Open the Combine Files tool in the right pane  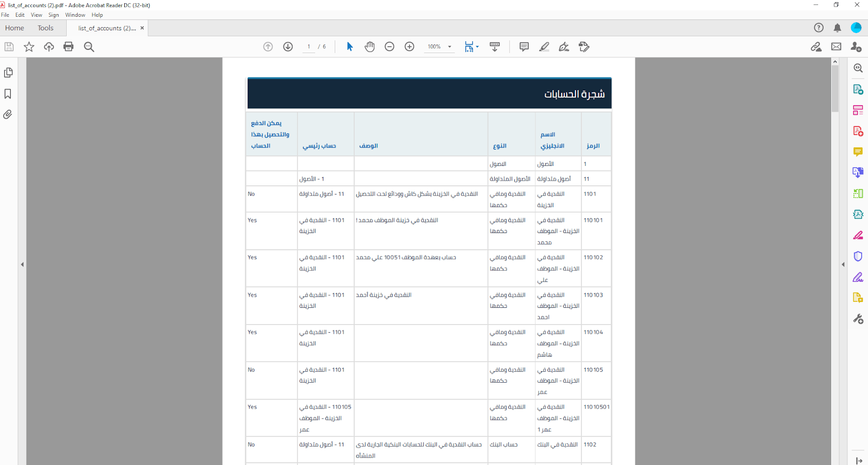(858, 172)
